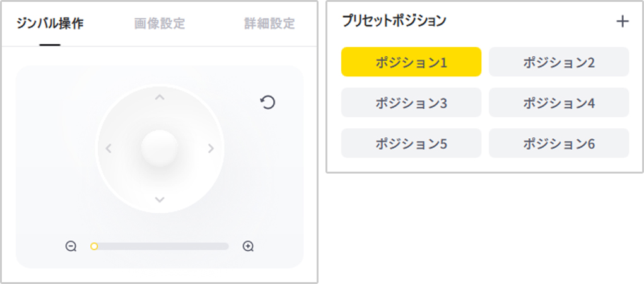The width and height of the screenshot is (644, 284).
Task: Move camera to ポジション5 preset
Action: tap(411, 143)
